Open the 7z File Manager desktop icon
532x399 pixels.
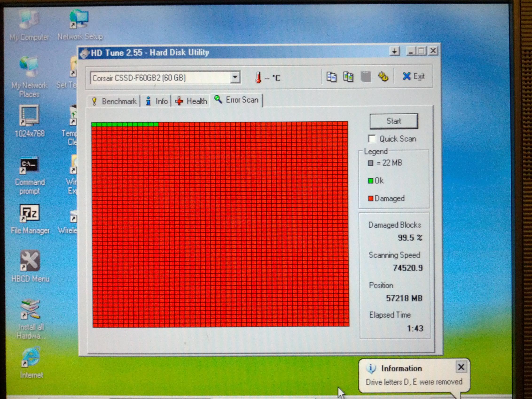[29, 213]
